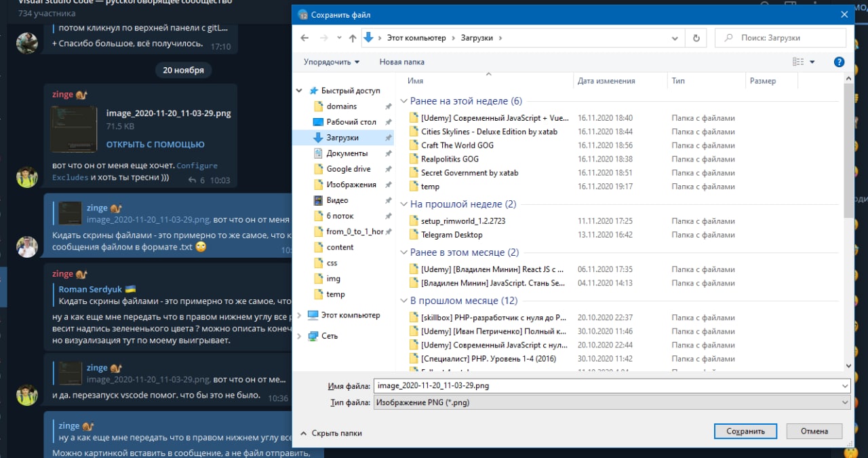The height and width of the screenshot is (458, 868).
Task: Click the Refresh button next to the address bar
Action: point(696,38)
